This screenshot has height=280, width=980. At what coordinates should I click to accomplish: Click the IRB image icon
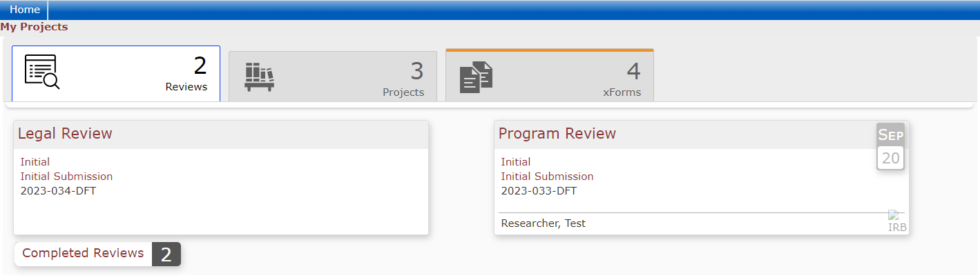(x=897, y=221)
